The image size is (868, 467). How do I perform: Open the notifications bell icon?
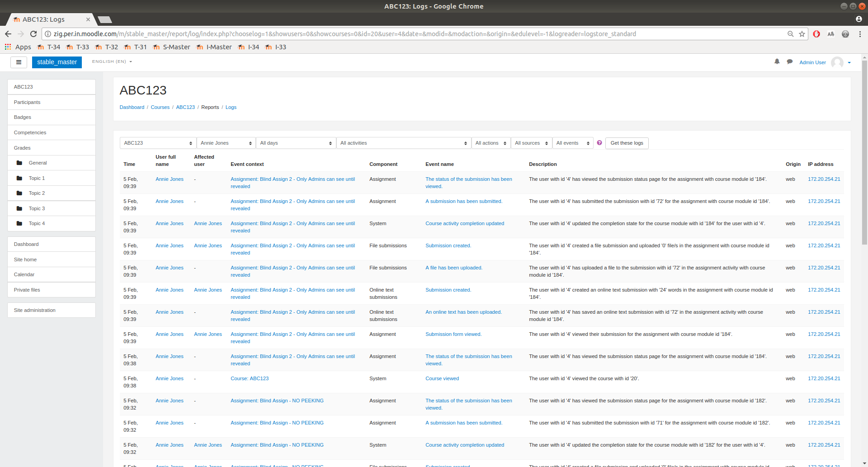[x=777, y=61]
